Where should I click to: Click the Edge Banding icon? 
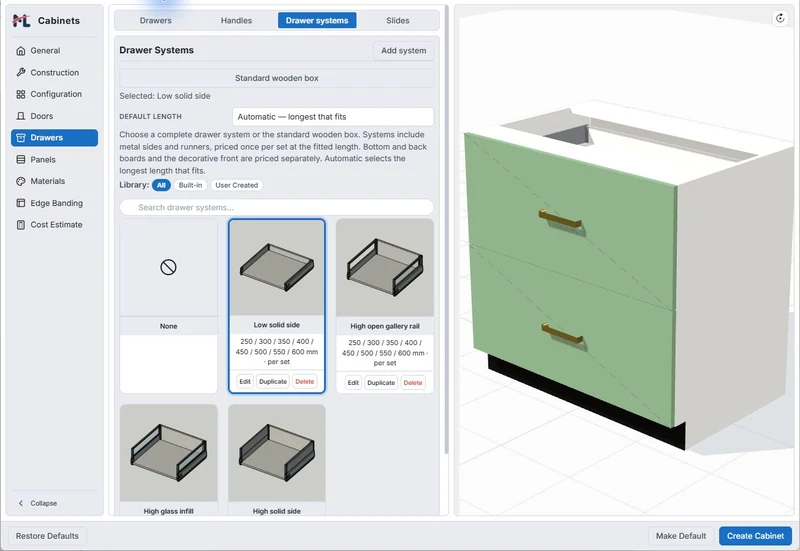pyautogui.click(x=20, y=203)
